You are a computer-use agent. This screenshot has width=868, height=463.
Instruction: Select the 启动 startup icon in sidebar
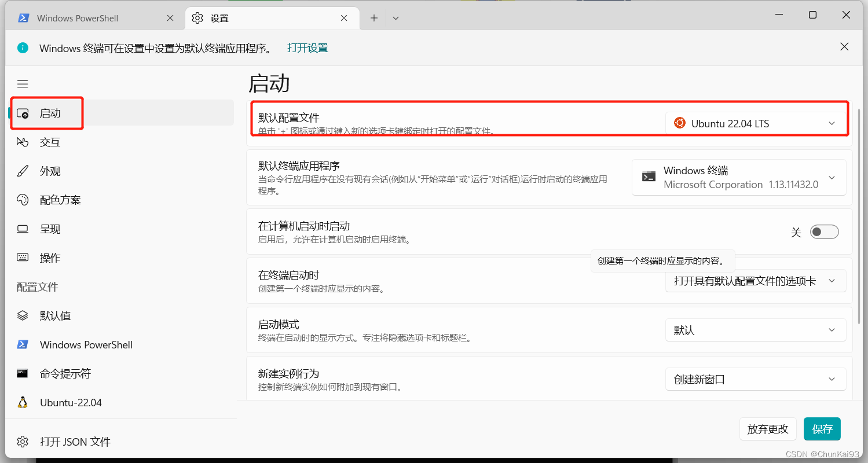point(23,113)
